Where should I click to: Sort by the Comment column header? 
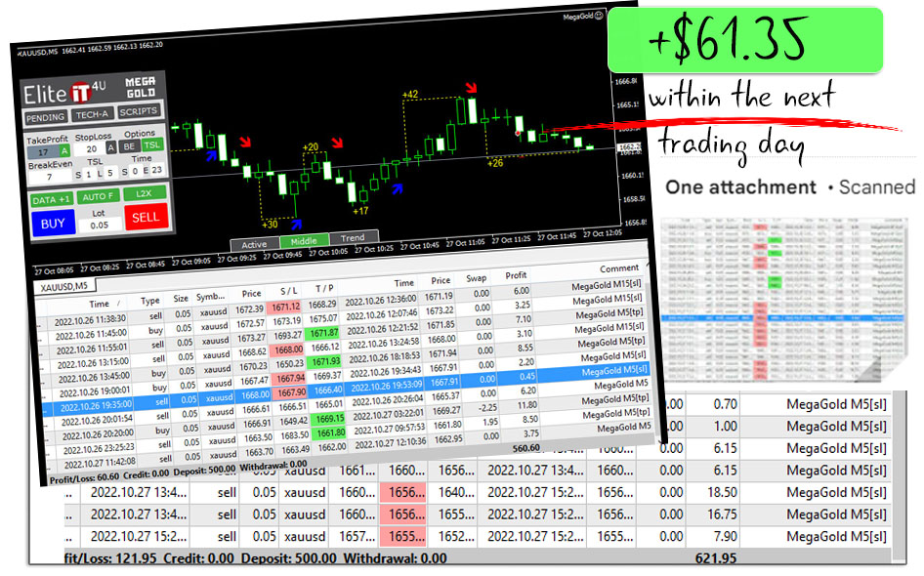619,268
